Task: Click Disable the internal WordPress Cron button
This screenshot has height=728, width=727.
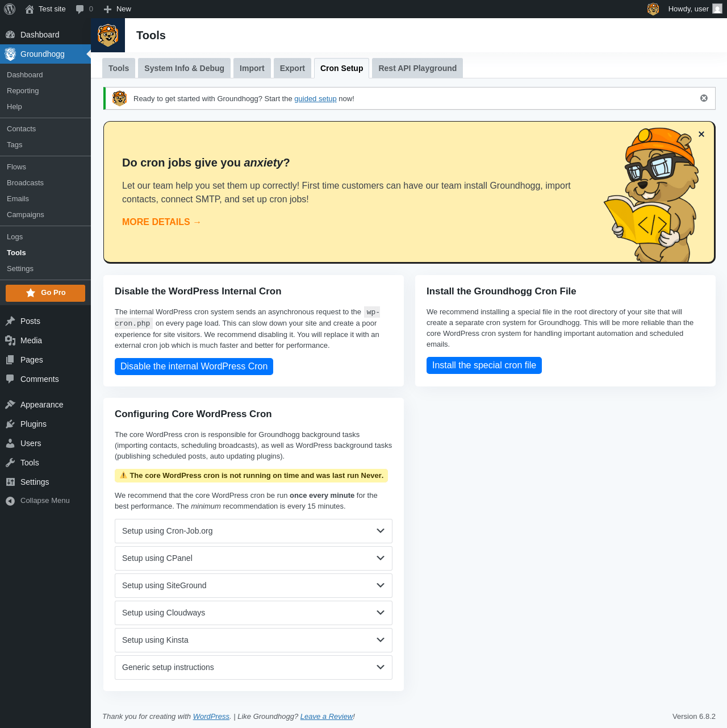Action: click(194, 367)
